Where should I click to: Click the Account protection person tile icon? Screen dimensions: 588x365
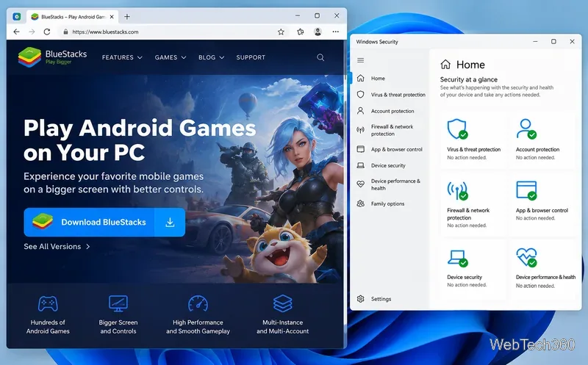526,129
